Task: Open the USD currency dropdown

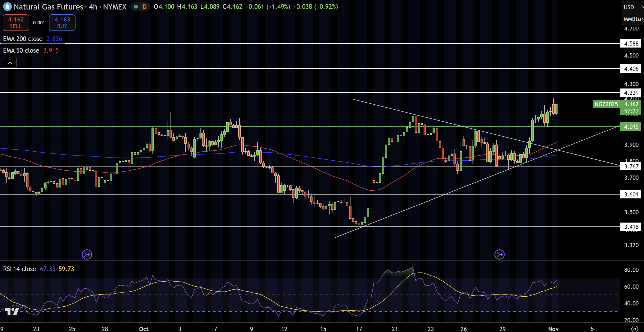Action: pos(633,7)
